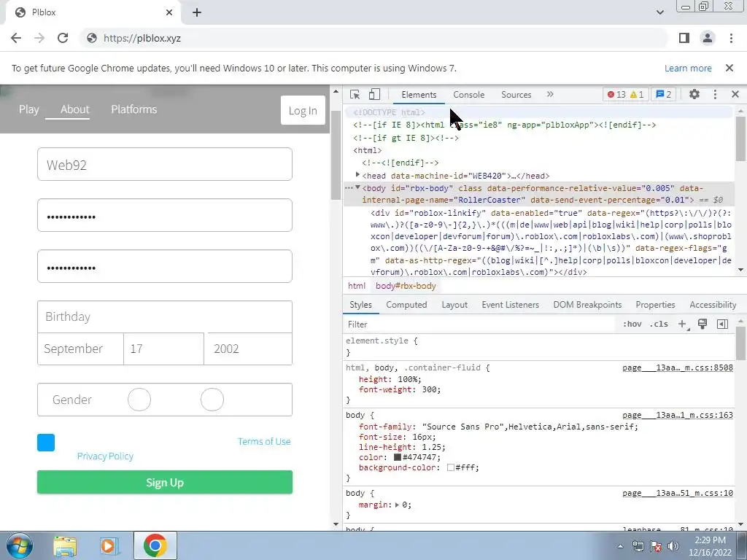Open Windows Explorer from the taskbar

(x=65, y=546)
